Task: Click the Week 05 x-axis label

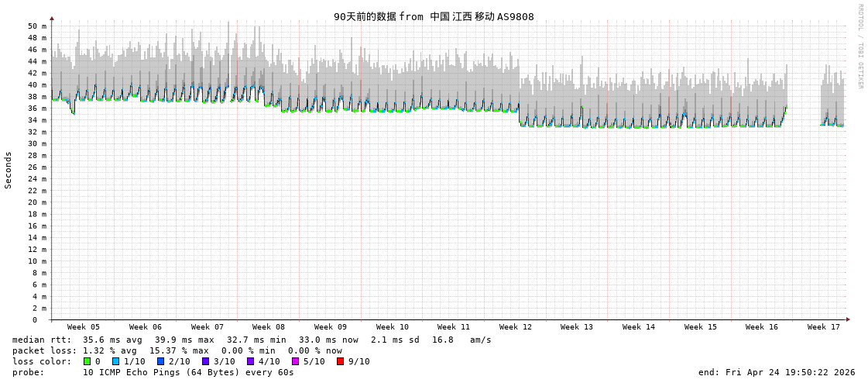Action: point(84,327)
